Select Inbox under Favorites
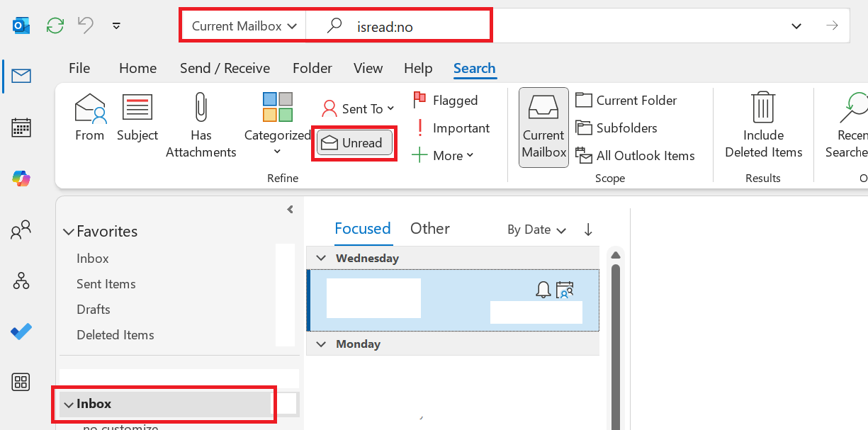The width and height of the screenshot is (868, 430). pyautogui.click(x=93, y=259)
